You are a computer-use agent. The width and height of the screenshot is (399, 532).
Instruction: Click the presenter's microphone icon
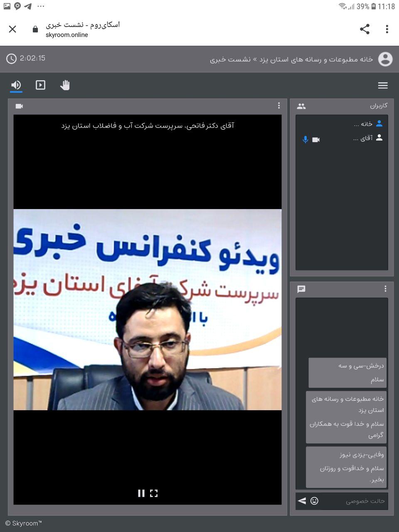click(x=305, y=140)
